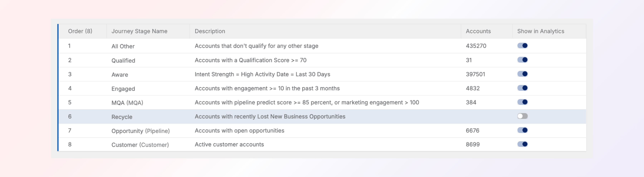
Task: Toggle analytics switch for Opportunity (Pipeline)
Action: click(522, 130)
